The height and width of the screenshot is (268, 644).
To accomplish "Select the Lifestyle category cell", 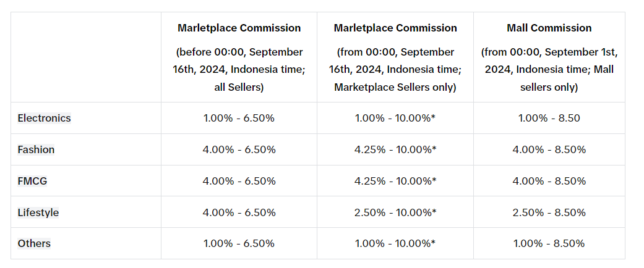I will point(38,212).
